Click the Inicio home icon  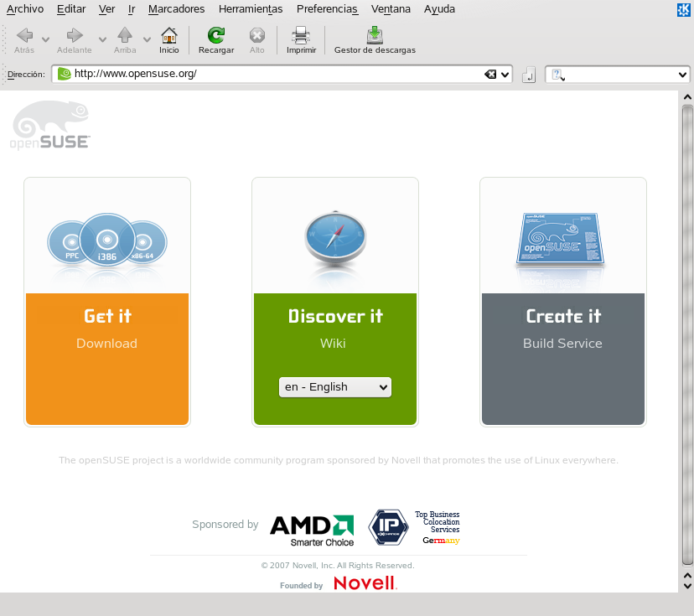pyautogui.click(x=169, y=36)
